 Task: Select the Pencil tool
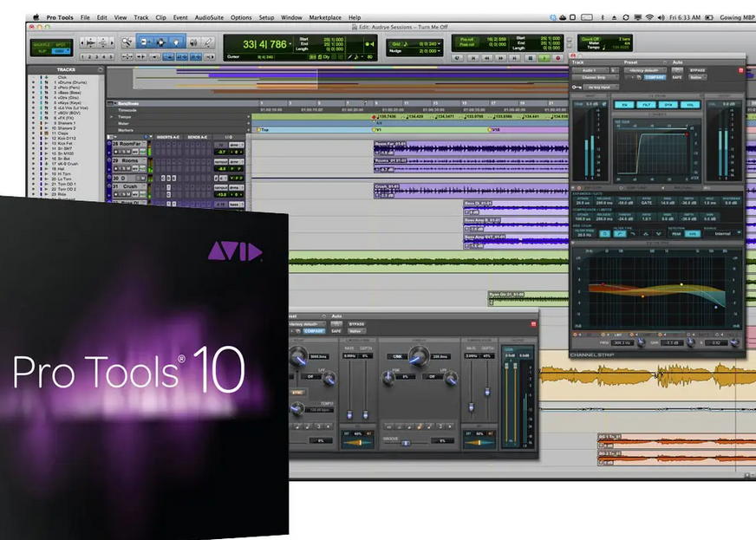pos(208,42)
